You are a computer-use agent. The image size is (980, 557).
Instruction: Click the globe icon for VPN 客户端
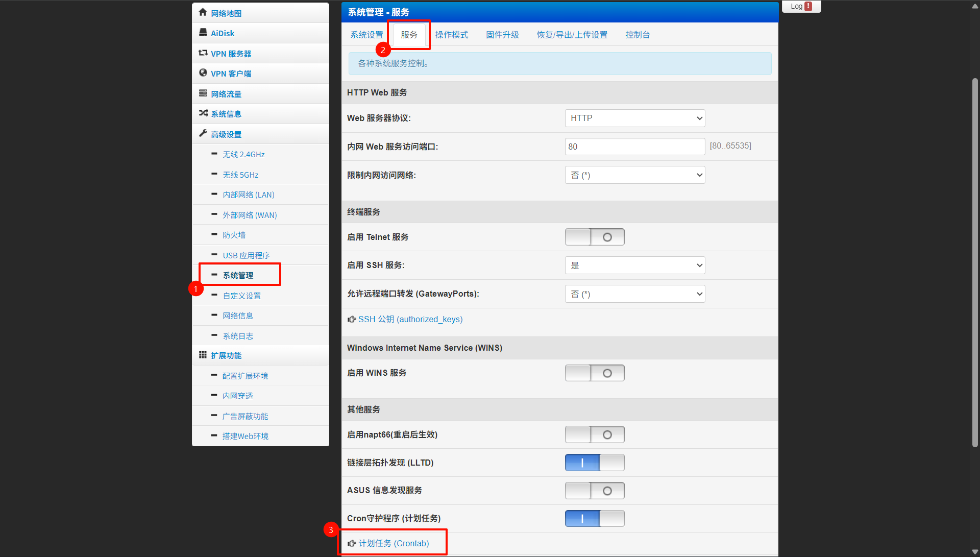click(x=203, y=73)
